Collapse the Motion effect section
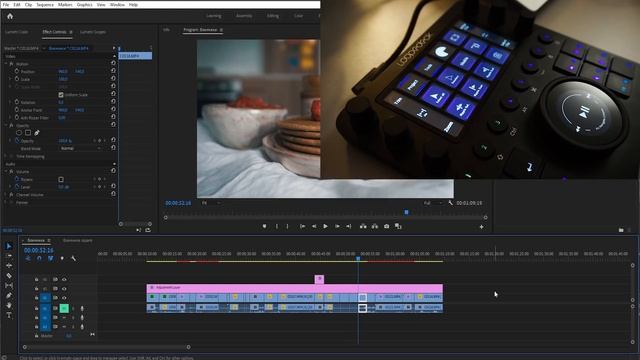 (6, 64)
